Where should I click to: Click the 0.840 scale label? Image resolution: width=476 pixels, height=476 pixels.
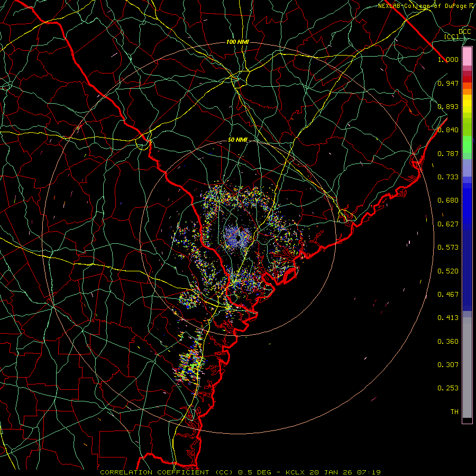448,130
